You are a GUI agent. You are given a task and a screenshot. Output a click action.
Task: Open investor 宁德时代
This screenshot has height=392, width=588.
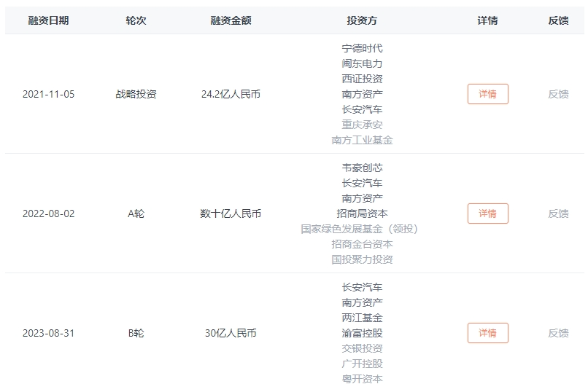[362, 48]
